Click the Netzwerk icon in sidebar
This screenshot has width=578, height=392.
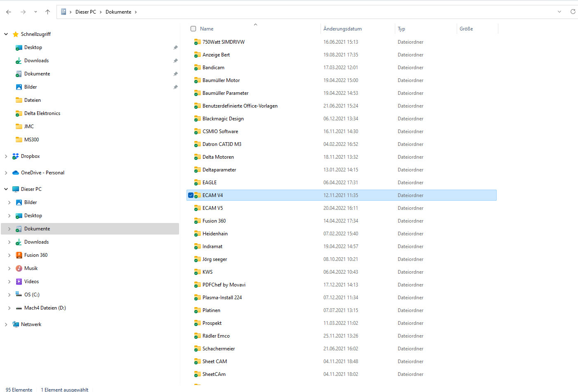click(16, 324)
